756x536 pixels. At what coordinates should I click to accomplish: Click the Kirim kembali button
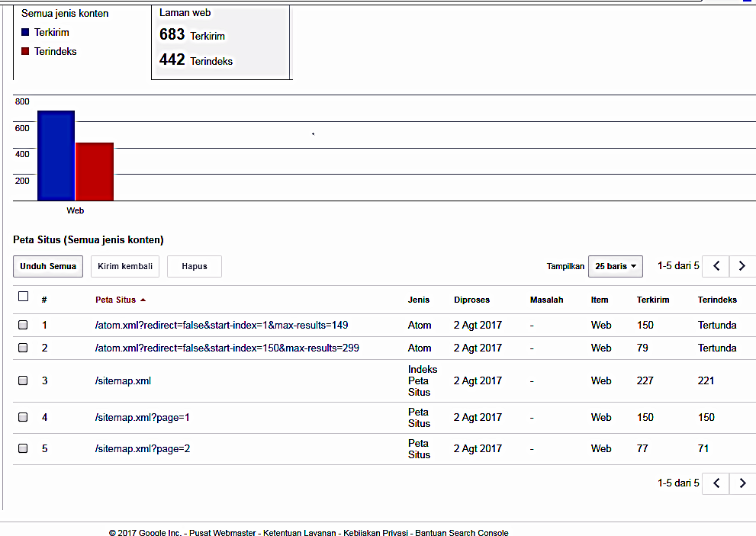click(125, 266)
